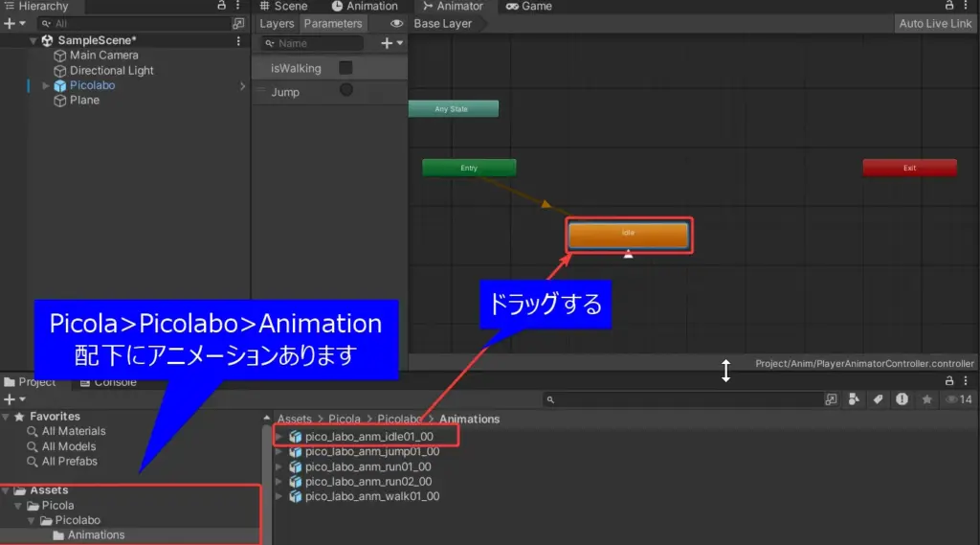Open the All Materials favorite search

[x=73, y=431]
